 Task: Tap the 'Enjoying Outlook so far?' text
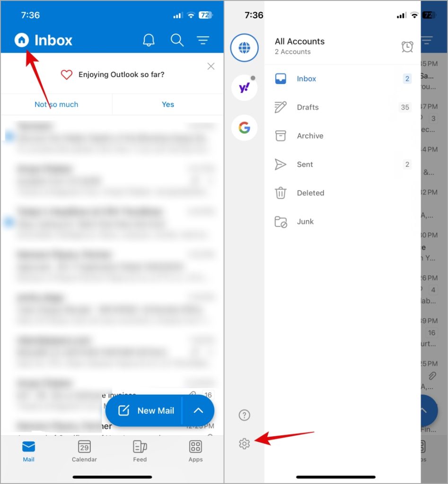coord(122,74)
